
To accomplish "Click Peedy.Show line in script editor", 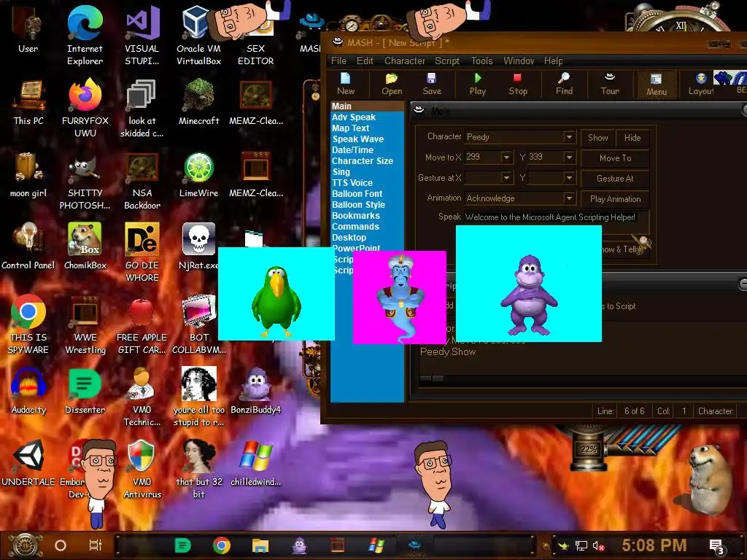I will click(448, 352).
